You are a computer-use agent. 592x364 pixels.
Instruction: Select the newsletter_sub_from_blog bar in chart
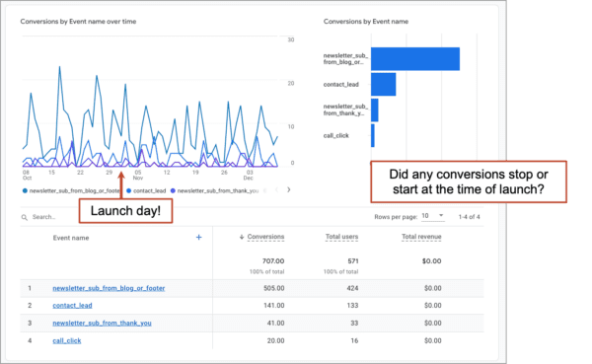pos(415,59)
